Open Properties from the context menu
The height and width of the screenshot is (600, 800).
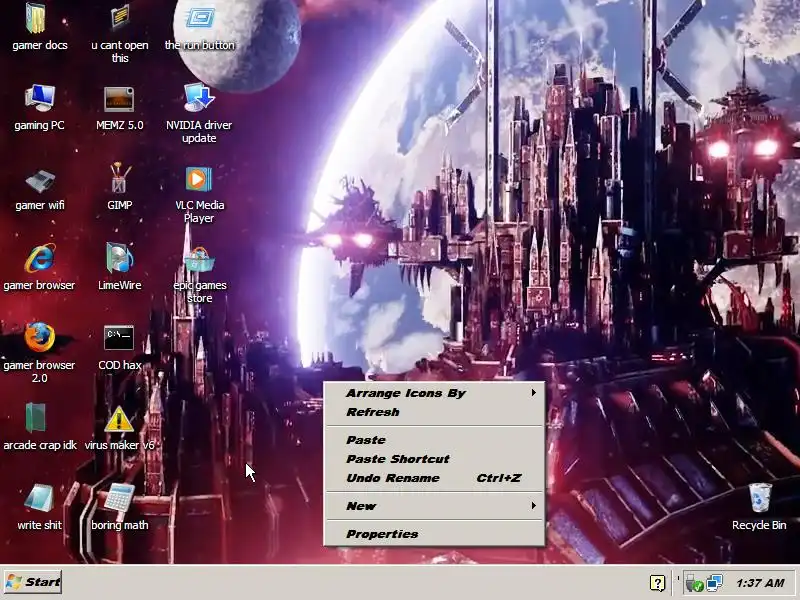coord(435,534)
